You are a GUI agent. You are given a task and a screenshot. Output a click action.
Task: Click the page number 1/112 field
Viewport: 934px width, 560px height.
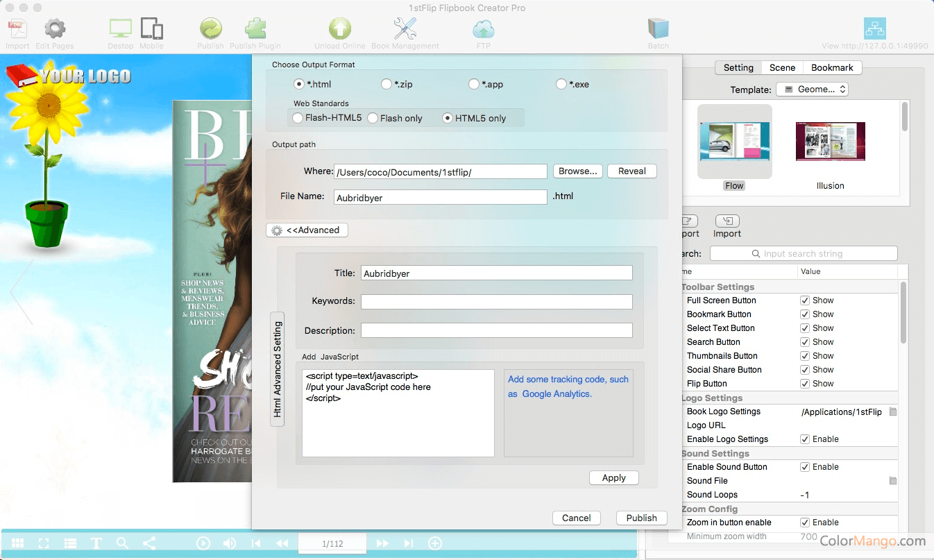coord(332,543)
